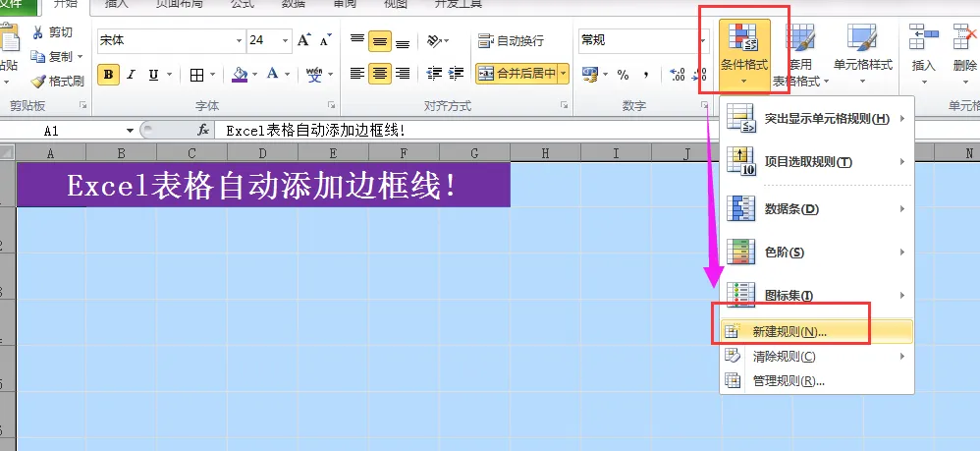Open Top/Bottom Rules (项目选取规则) submenu
980x451 pixels.
click(x=817, y=162)
